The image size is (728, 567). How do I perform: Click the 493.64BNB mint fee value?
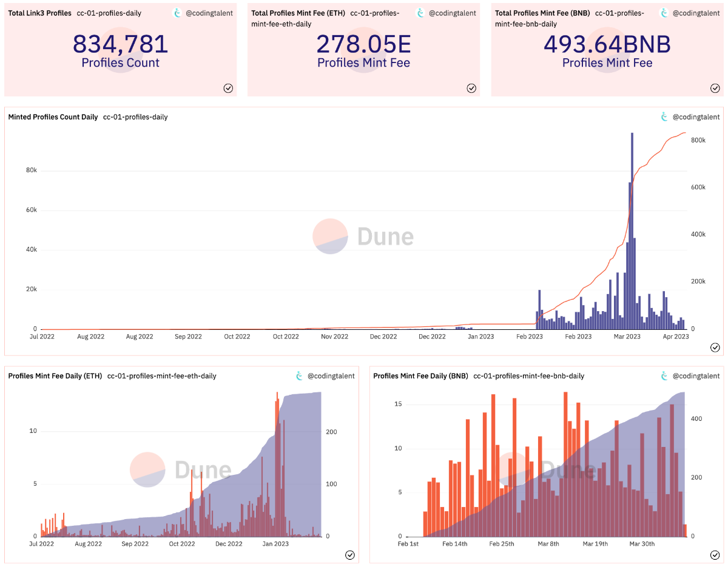607,44
